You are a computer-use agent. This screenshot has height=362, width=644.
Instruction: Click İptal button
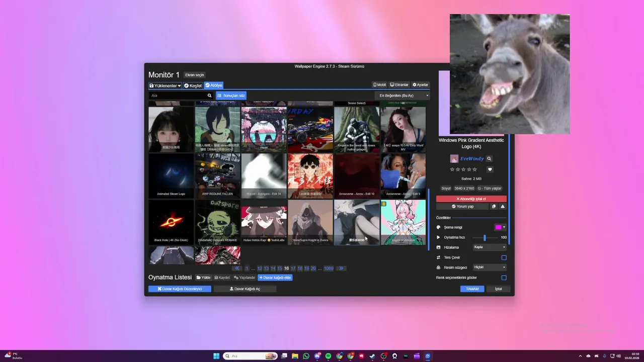pyautogui.click(x=498, y=289)
